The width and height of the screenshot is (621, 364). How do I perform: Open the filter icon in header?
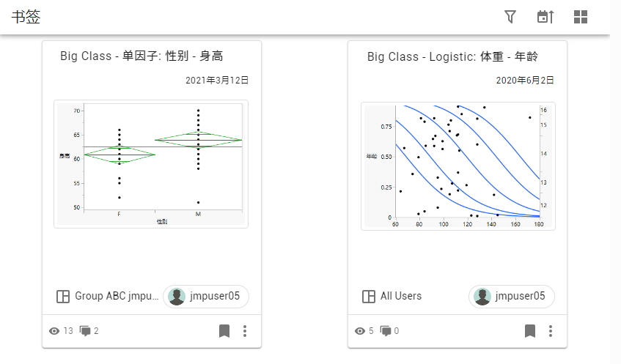point(510,17)
